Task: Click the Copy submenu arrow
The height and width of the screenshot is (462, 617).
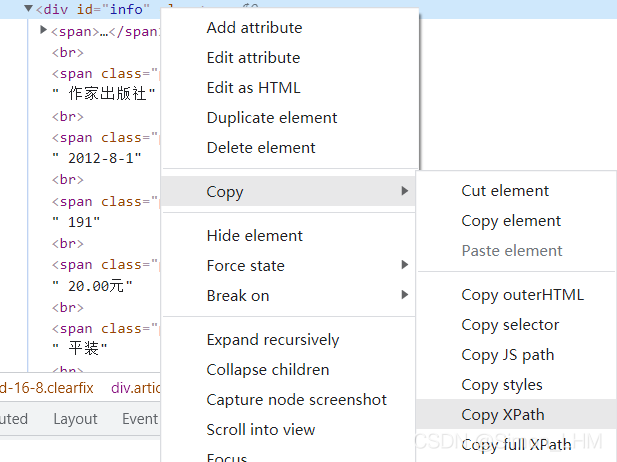Action: (405, 191)
